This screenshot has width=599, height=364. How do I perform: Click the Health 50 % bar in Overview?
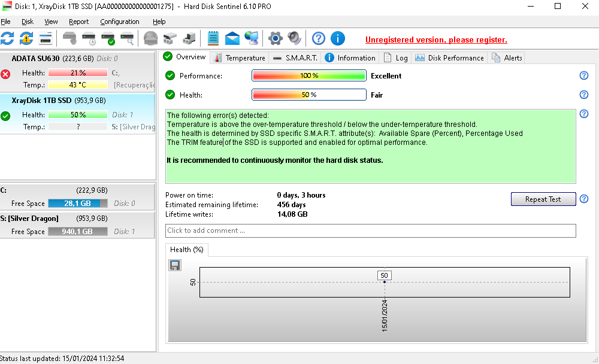309,95
